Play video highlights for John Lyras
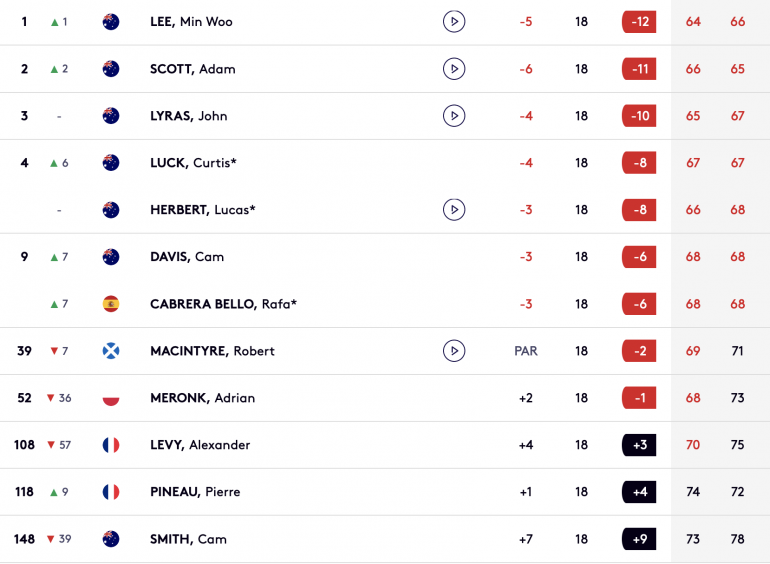The image size is (770, 564). [x=454, y=116]
